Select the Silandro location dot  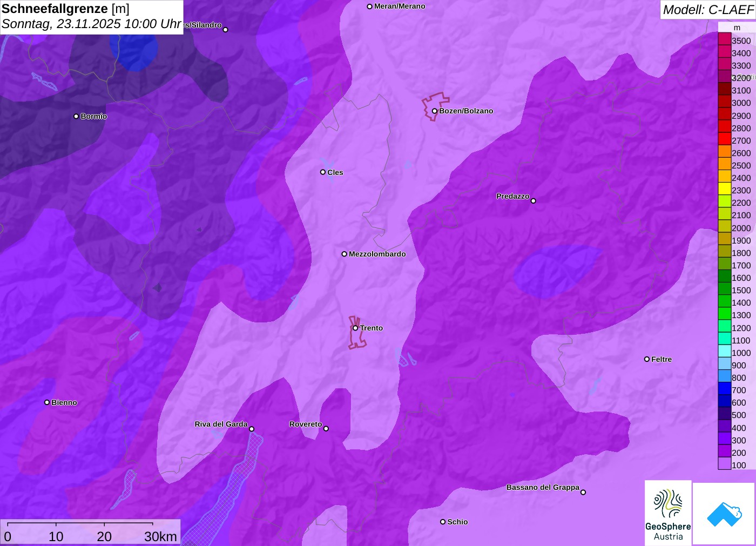pos(226,30)
